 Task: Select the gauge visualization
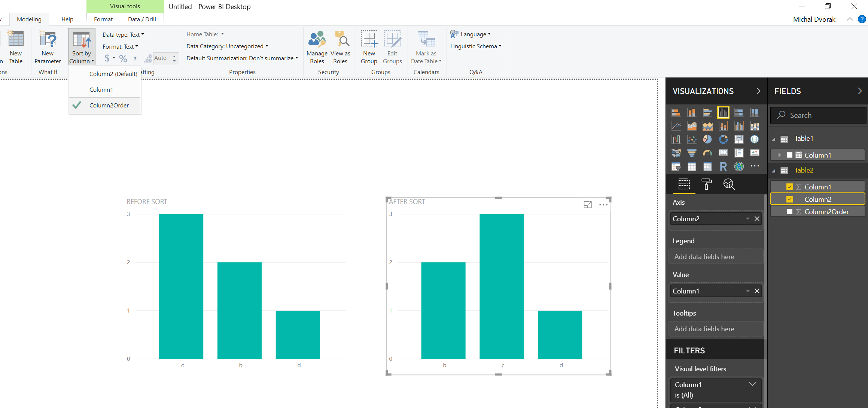(x=707, y=153)
